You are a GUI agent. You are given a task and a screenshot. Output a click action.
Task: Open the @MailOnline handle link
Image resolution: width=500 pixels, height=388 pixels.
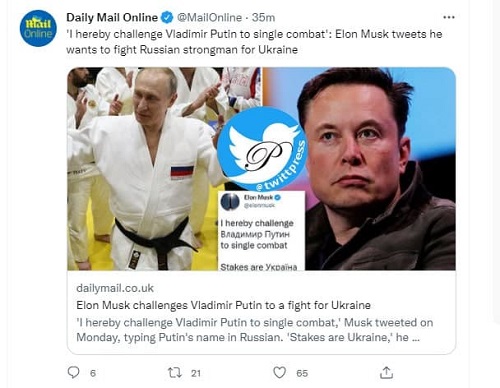click(x=209, y=17)
